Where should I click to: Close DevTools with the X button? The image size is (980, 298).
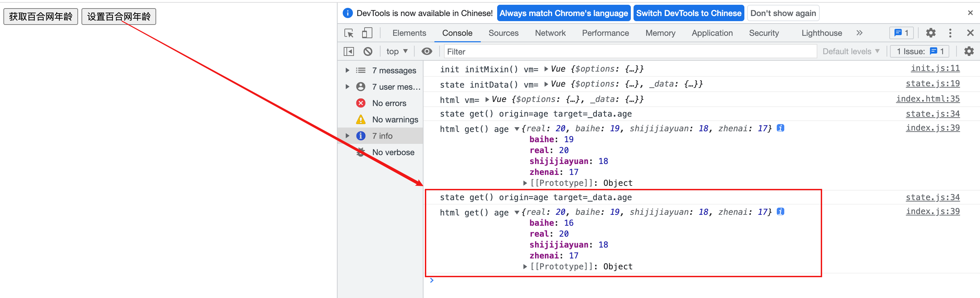pyautogui.click(x=970, y=33)
